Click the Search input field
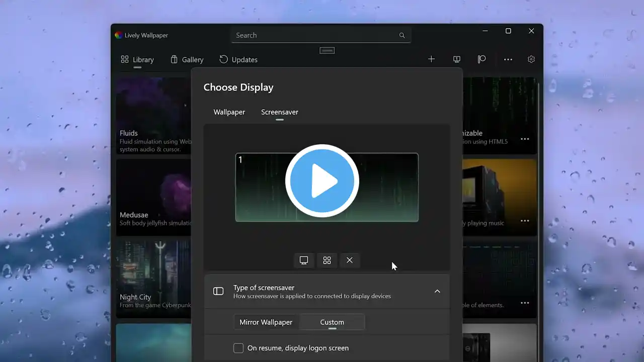This screenshot has height=362, width=644. [x=321, y=35]
